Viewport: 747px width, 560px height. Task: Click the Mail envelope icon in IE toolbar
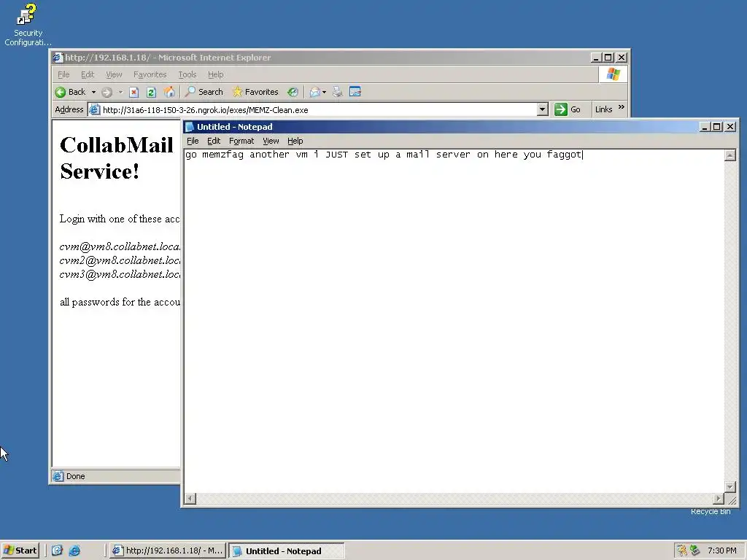point(314,93)
